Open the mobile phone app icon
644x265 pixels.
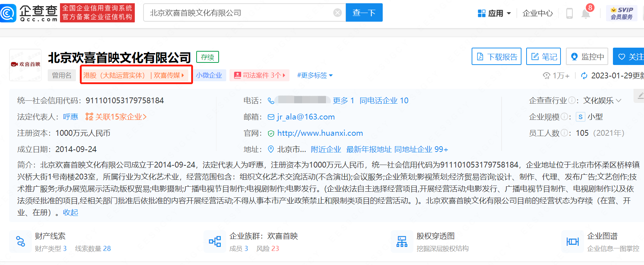point(569,13)
